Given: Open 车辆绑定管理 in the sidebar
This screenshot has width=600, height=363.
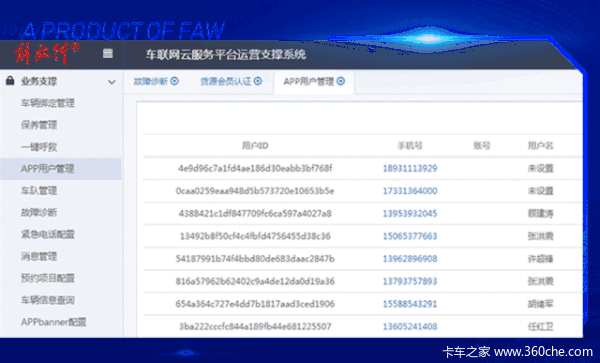Looking at the screenshot, I should (x=48, y=103).
